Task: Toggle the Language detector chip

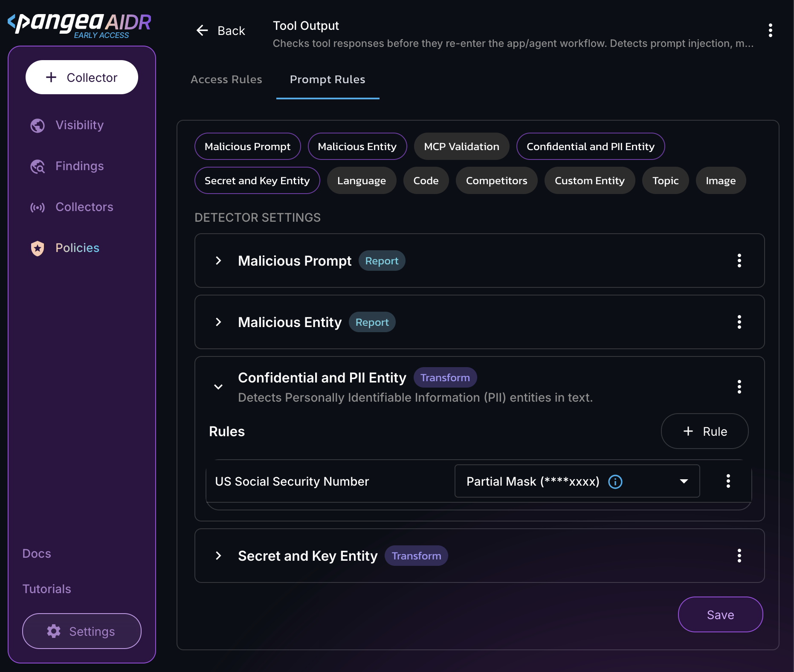Action: pos(361,180)
